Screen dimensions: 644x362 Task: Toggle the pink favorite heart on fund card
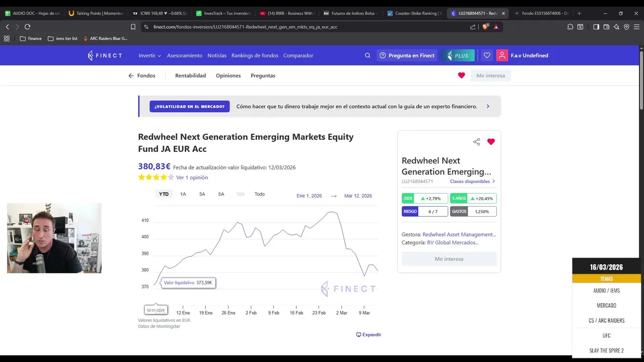pyautogui.click(x=491, y=142)
